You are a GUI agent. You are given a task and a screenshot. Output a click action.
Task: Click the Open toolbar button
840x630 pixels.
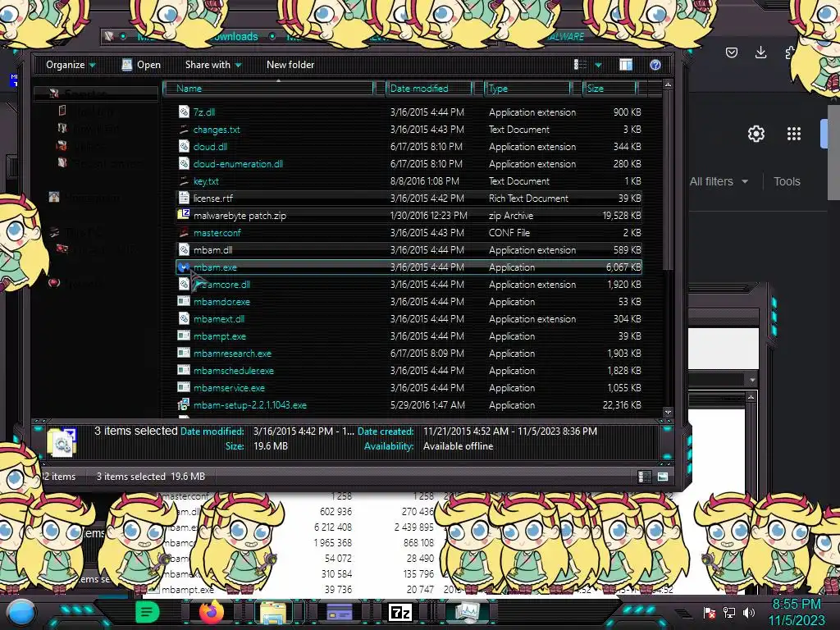click(141, 65)
